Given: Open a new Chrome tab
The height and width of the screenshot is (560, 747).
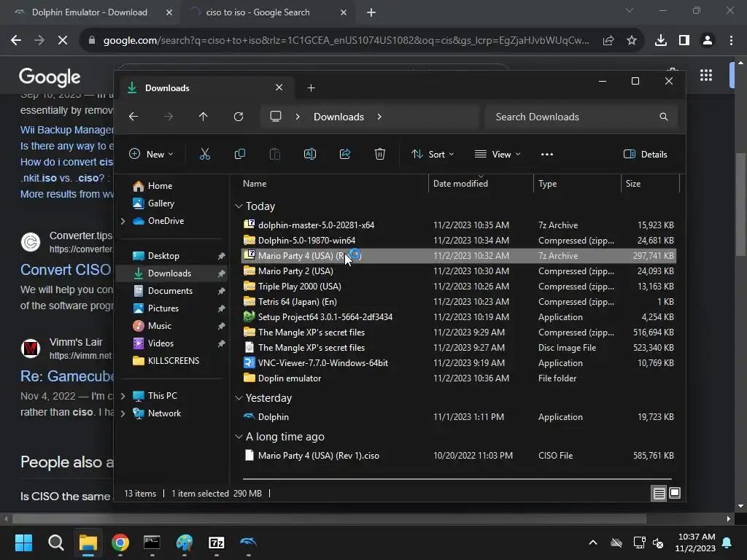Looking at the screenshot, I should tap(371, 12).
